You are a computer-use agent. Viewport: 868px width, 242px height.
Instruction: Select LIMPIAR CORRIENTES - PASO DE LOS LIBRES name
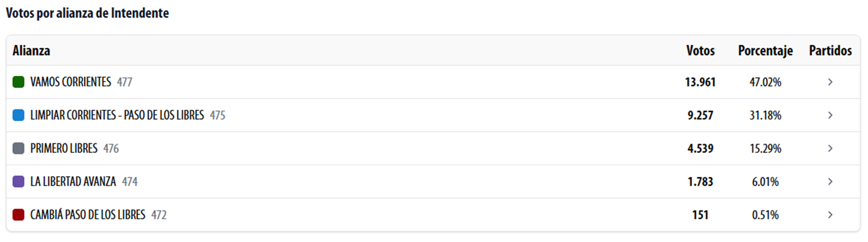117,115
